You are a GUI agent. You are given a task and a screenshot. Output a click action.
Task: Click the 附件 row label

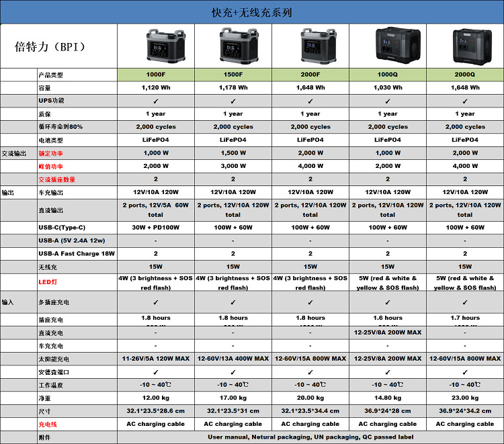(x=44, y=437)
